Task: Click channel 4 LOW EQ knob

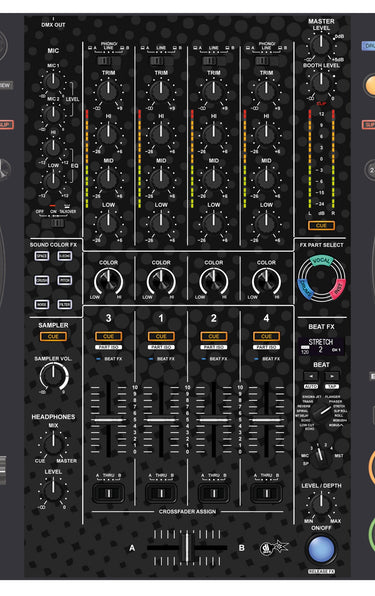Action: point(266,223)
